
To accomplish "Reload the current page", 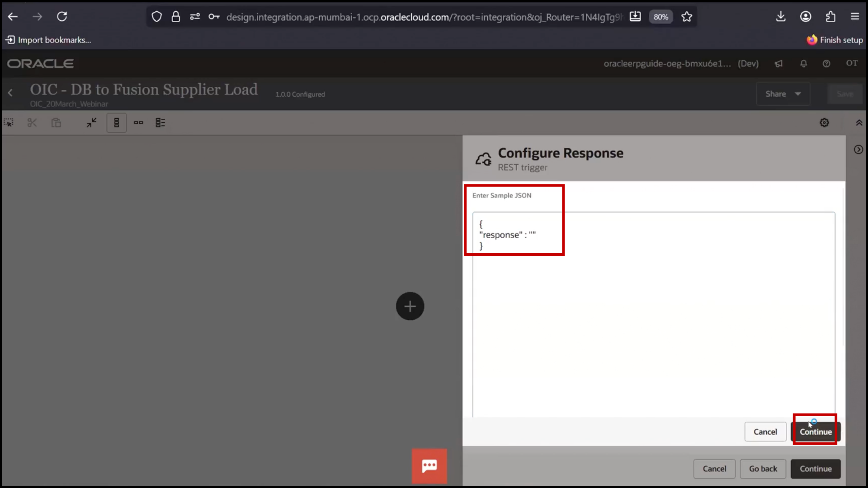I will [x=62, y=17].
